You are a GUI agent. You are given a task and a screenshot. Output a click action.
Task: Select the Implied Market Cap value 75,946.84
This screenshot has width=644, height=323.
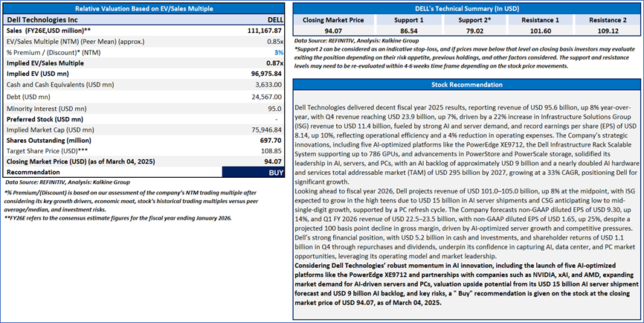(266, 129)
